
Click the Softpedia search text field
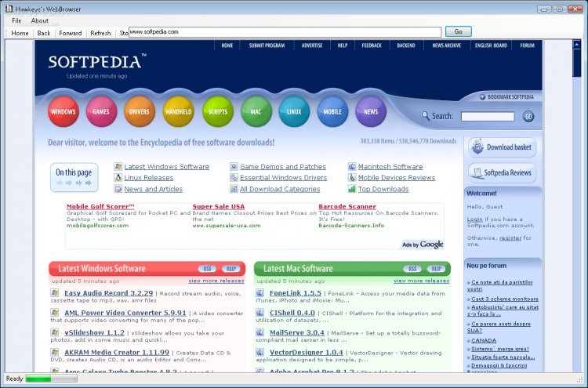point(488,117)
